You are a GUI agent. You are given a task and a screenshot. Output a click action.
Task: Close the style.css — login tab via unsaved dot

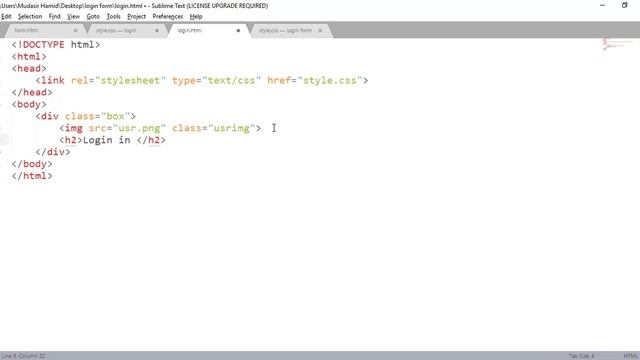tap(157, 30)
